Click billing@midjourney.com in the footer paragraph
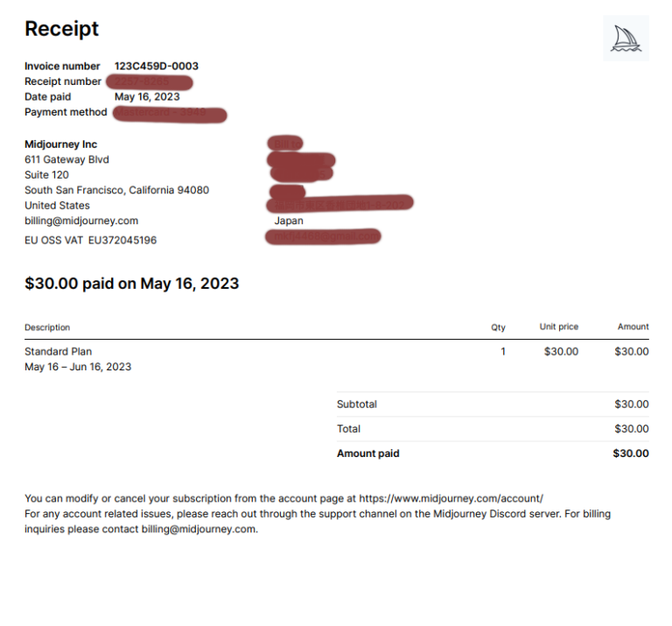Image resolution: width=672 pixels, height=626 pixels. point(199,529)
